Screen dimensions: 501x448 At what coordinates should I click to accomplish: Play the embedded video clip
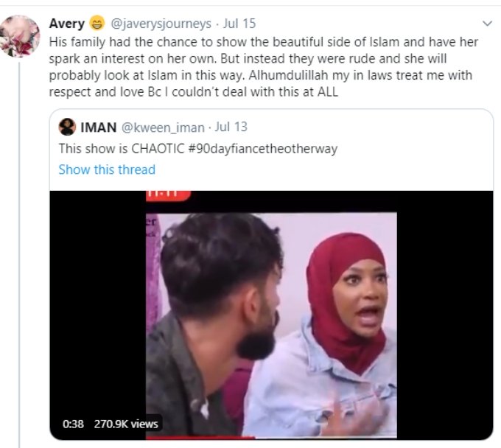point(271,315)
